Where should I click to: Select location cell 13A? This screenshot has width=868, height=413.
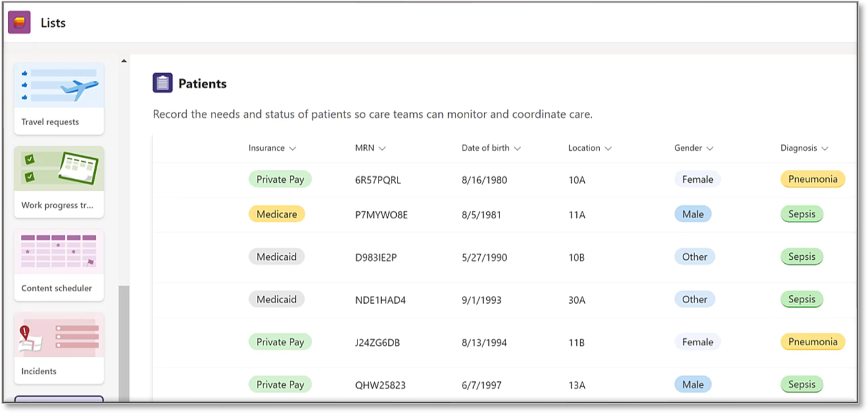[x=577, y=385]
